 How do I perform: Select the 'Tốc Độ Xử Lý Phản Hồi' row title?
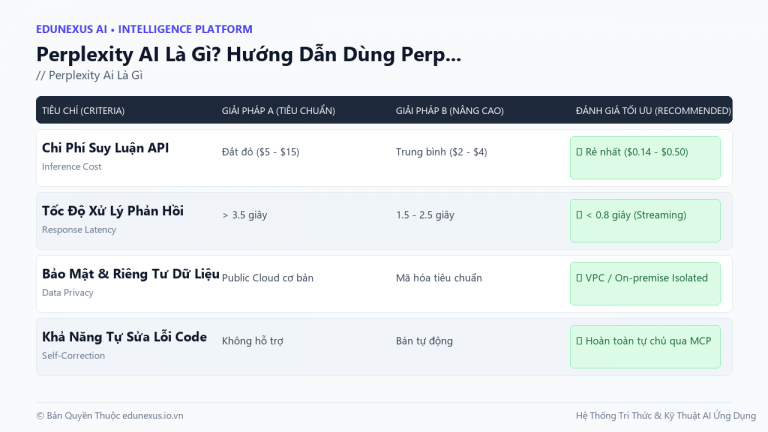(x=113, y=211)
